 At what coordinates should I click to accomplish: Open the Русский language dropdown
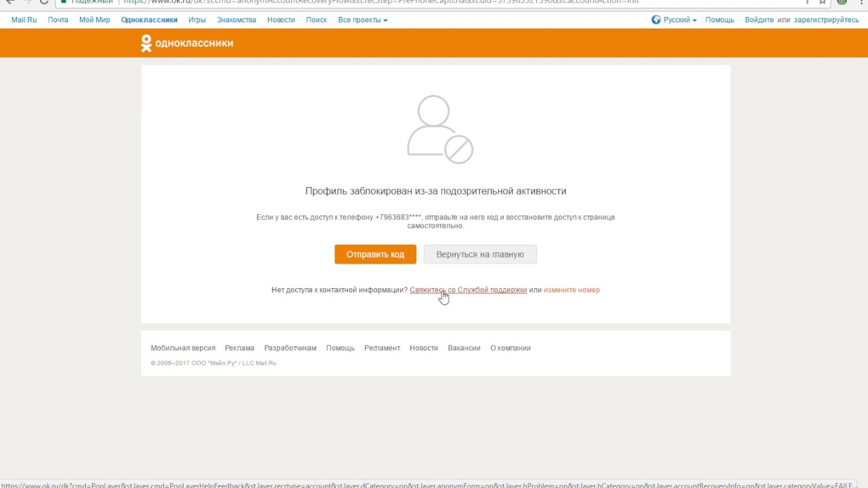tap(680, 20)
